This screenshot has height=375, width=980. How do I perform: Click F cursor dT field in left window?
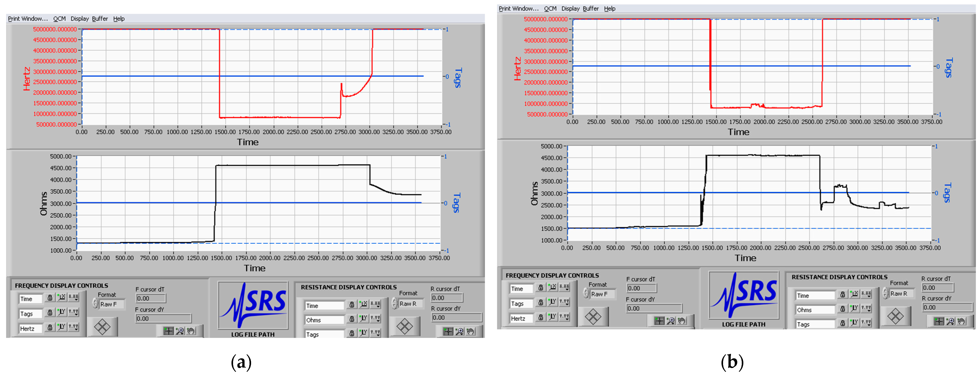(151, 298)
